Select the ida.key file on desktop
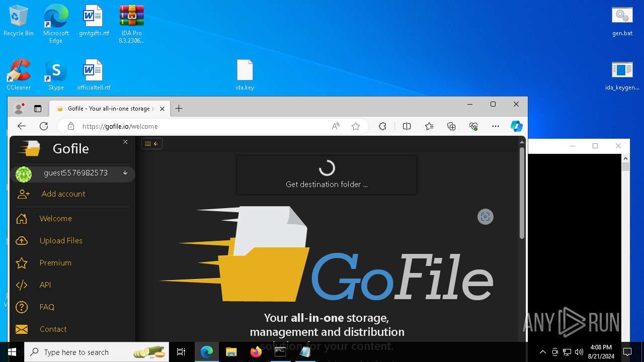 click(245, 75)
